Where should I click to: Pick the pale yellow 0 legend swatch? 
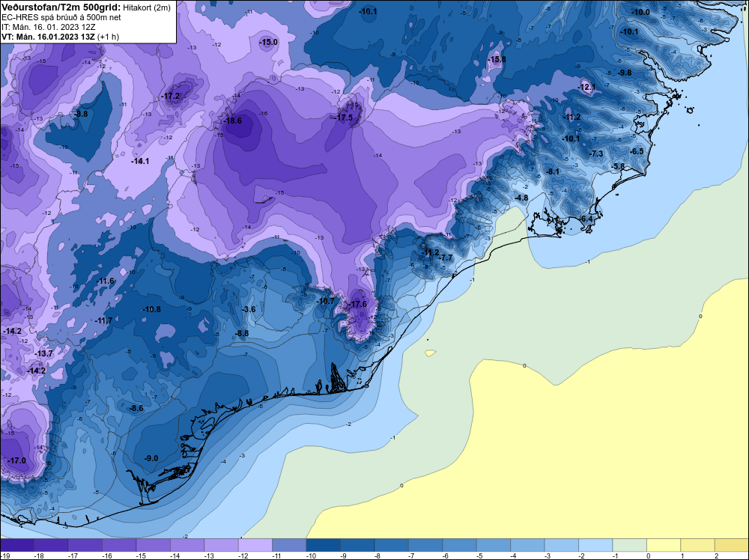click(663, 545)
